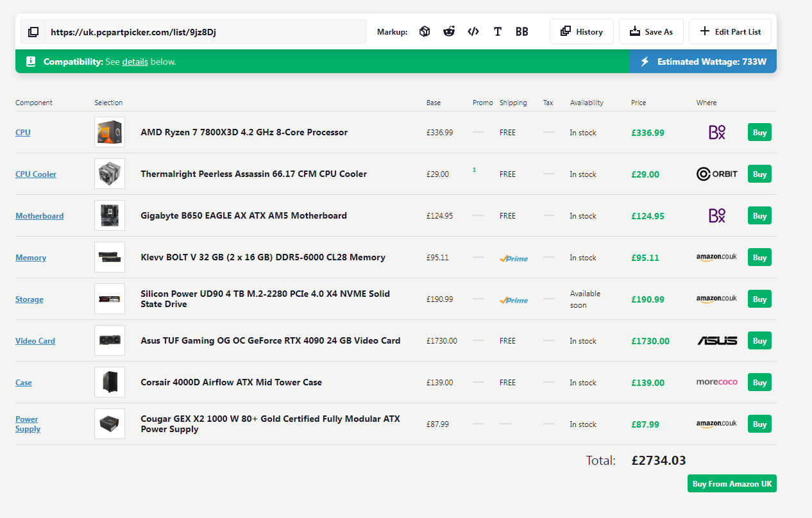Image resolution: width=812 pixels, height=518 pixels.
Task: Click the Box logo in Motherboard row
Action: pyautogui.click(x=717, y=216)
